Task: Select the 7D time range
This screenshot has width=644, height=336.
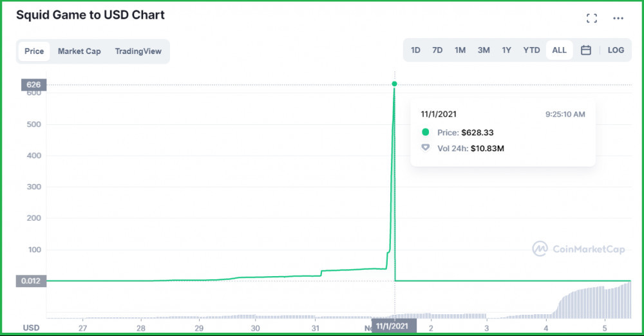Action: tap(437, 50)
